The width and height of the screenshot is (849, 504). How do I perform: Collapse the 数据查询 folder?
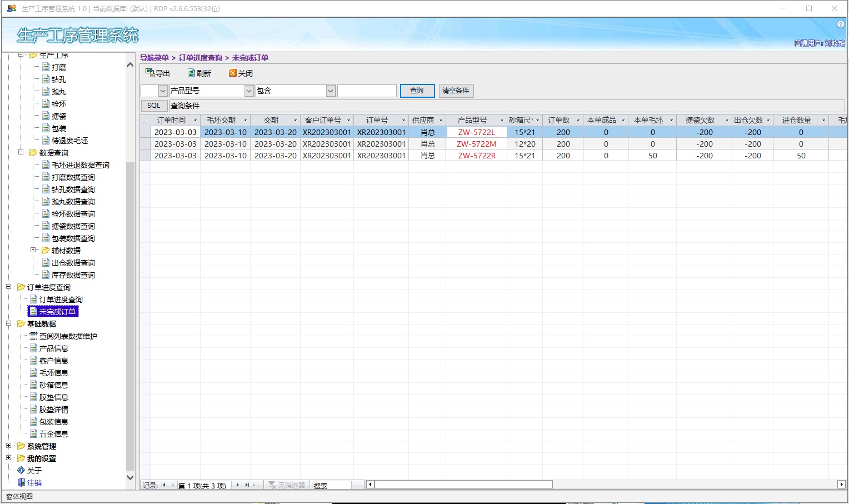click(21, 152)
